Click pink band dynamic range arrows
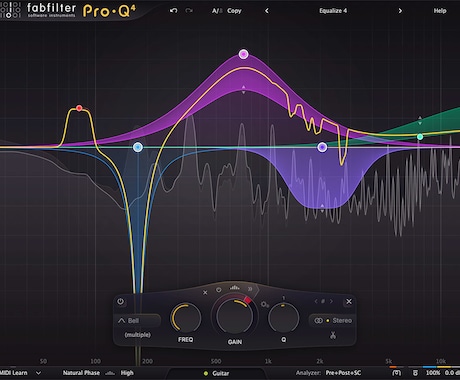The height and width of the screenshot is (380, 460). tap(244, 89)
